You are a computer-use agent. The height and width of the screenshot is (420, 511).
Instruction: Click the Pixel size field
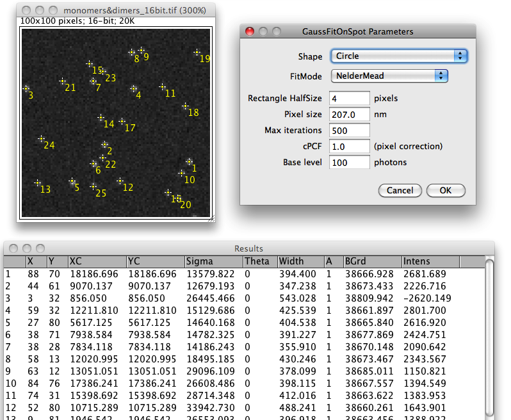(x=350, y=115)
